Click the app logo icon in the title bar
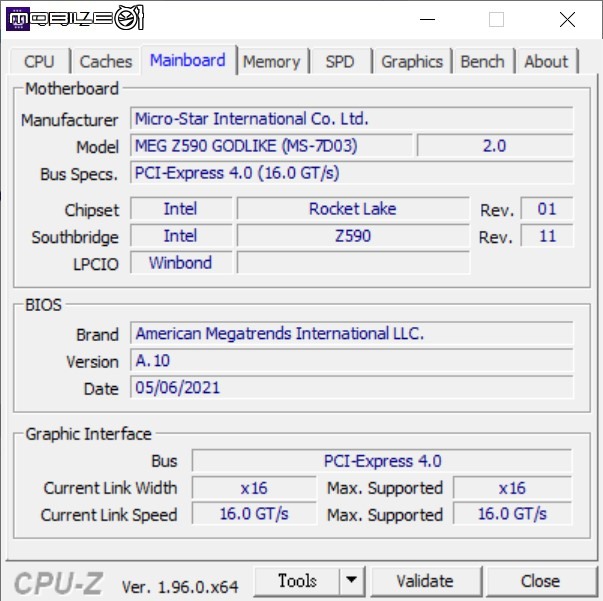This screenshot has width=603, height=601. pyautogui.click(x=18, y=18)
